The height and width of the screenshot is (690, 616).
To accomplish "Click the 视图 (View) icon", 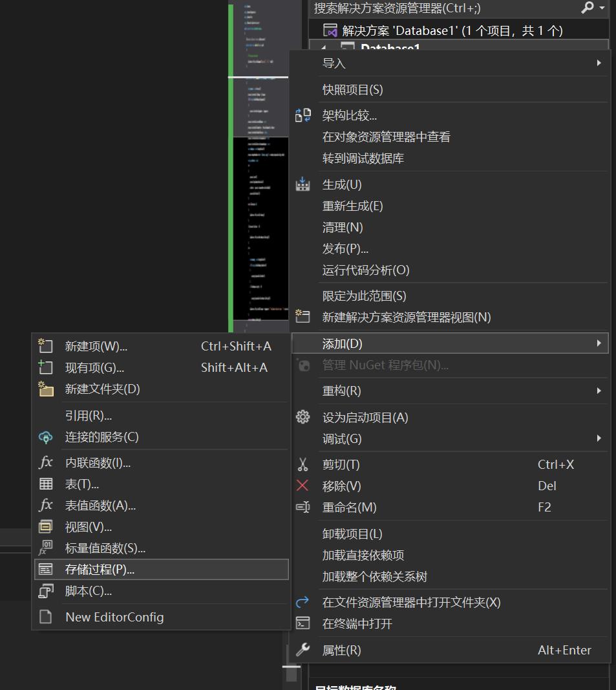I will (x=45, y=526).
